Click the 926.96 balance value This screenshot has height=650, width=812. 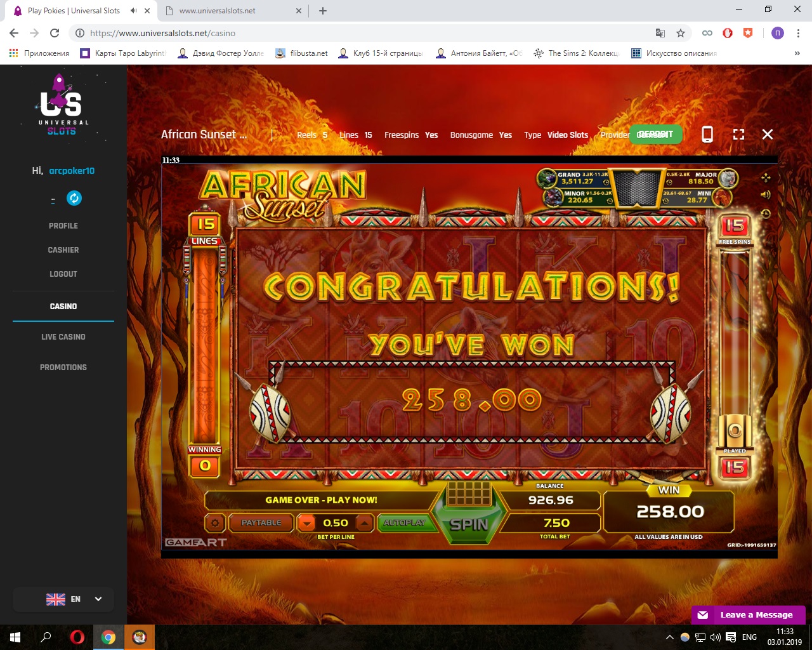[551, 500]
